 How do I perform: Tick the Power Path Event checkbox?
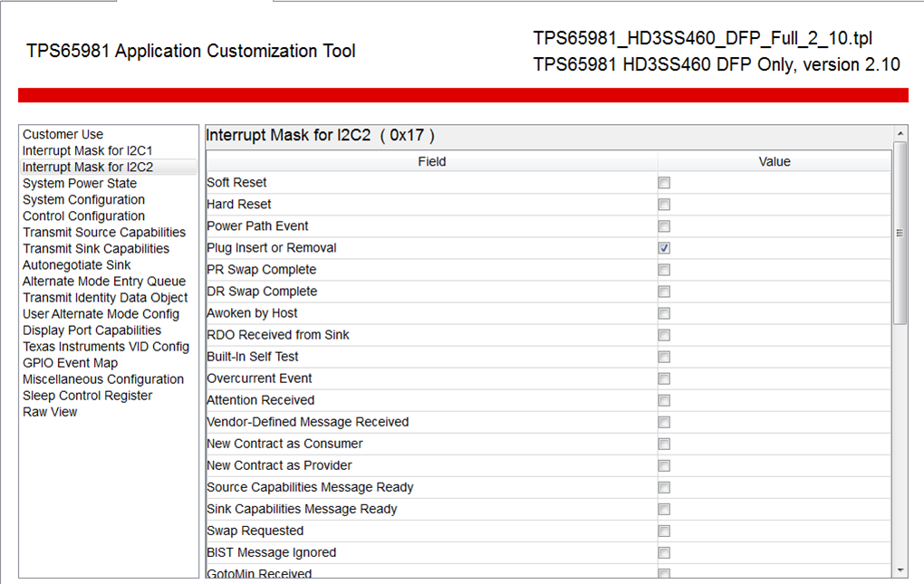(x=664, y=226)
